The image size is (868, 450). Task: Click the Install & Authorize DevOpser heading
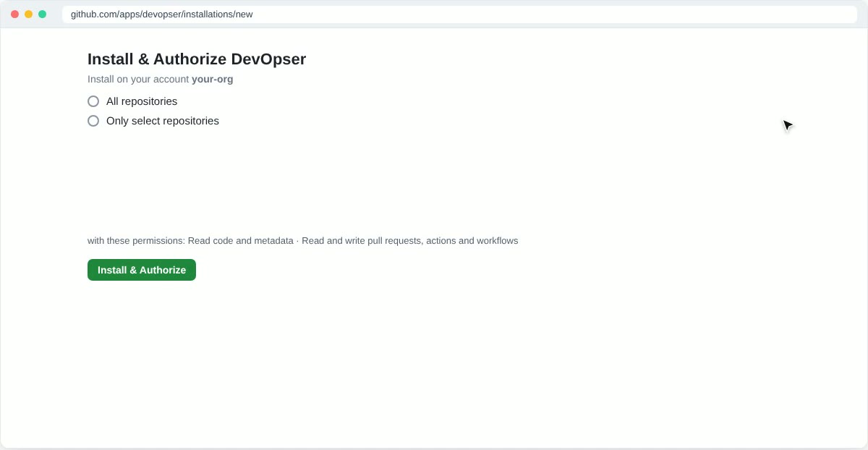[197, 59]
